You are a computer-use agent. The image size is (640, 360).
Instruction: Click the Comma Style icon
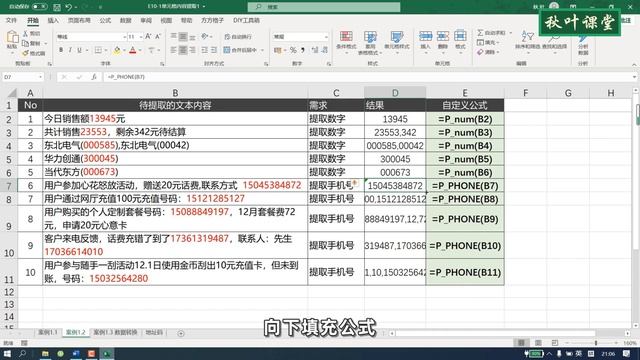point(303,50)
